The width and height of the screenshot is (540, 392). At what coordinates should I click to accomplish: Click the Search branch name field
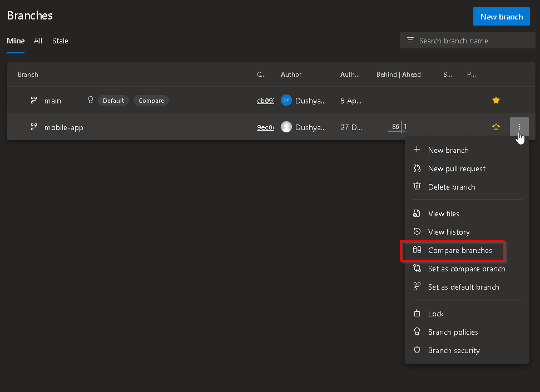pos(467,41)
